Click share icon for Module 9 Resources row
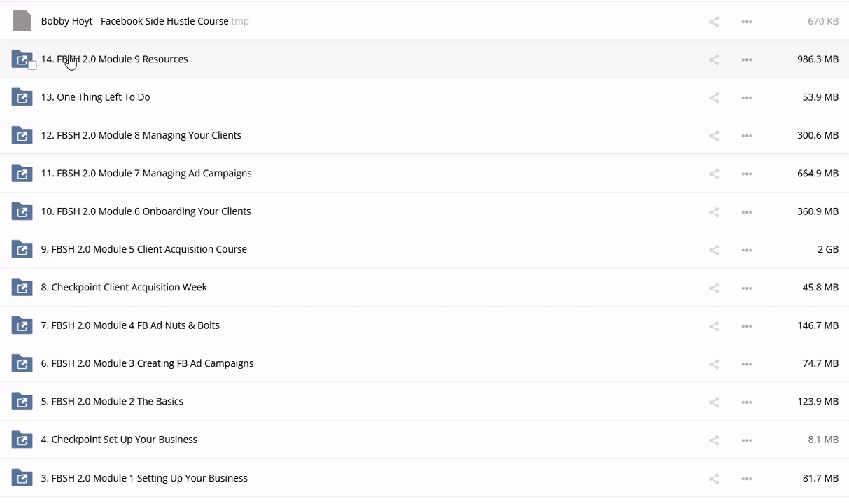 pyautogui.click(x=714, y=59)
